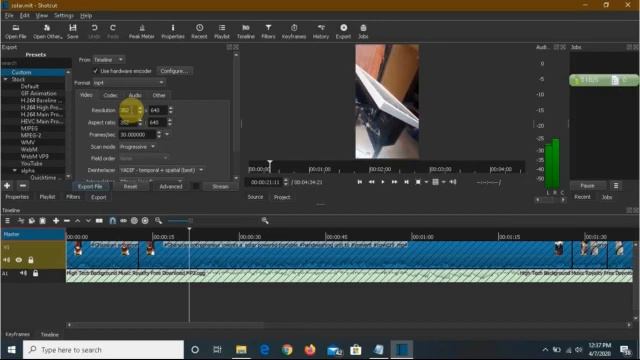The height and width of the screenshot is (360, 640).
Task: Switch to the Other export tab
Action: (159, 95)
